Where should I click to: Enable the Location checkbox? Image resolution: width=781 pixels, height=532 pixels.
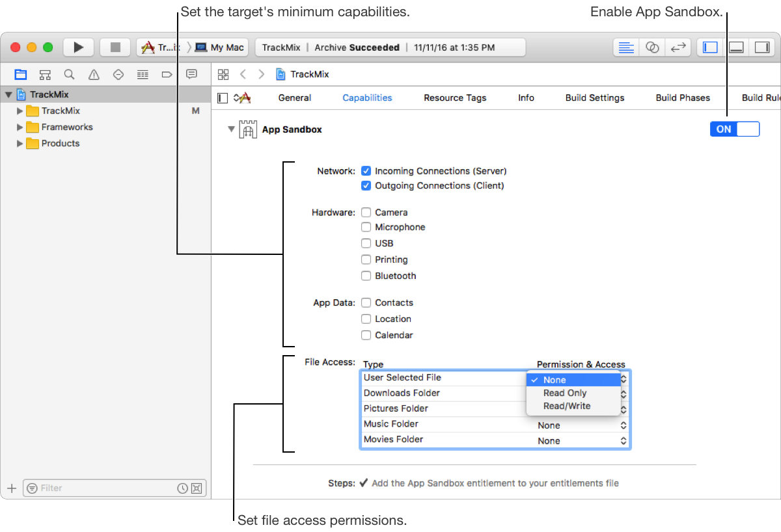click(366, 319)
